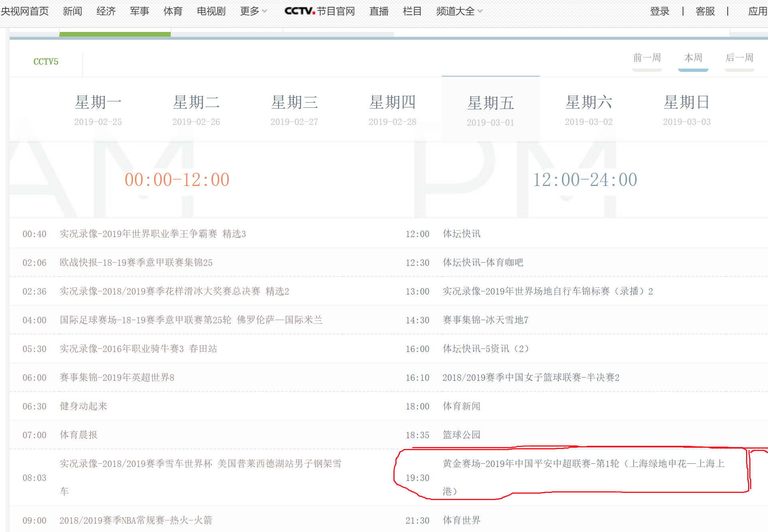768x532 pixels.
Task: Click 2018/2019赛季NBA常规赛-热火-火箭 entry
Action: coord(136,520)
